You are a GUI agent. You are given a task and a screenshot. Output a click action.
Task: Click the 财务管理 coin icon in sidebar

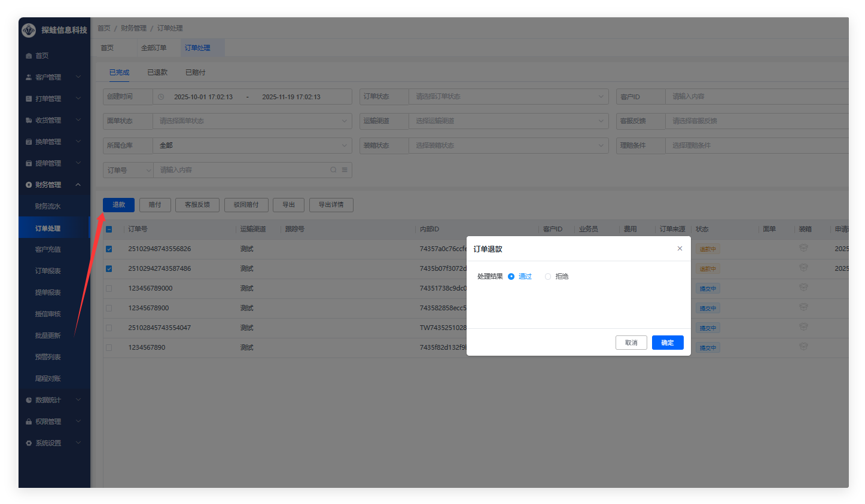(x=29, y=185)
